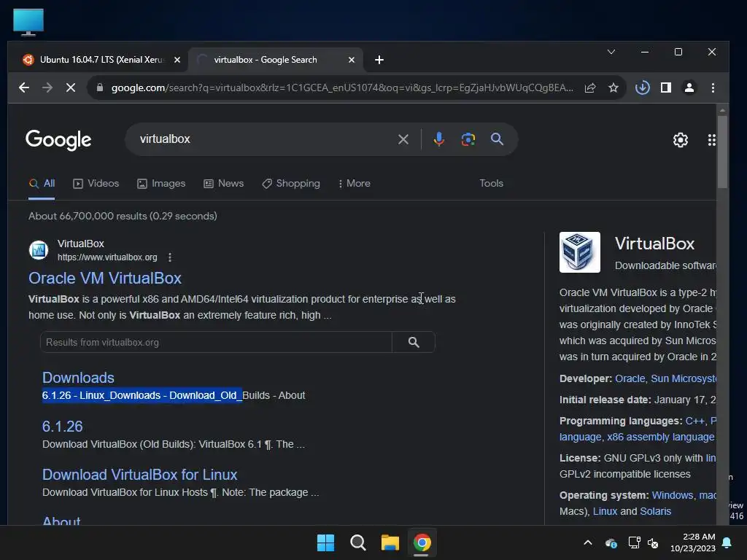Open the Tools search options
The height and width of the screenshot is (560, 747).
491,183
